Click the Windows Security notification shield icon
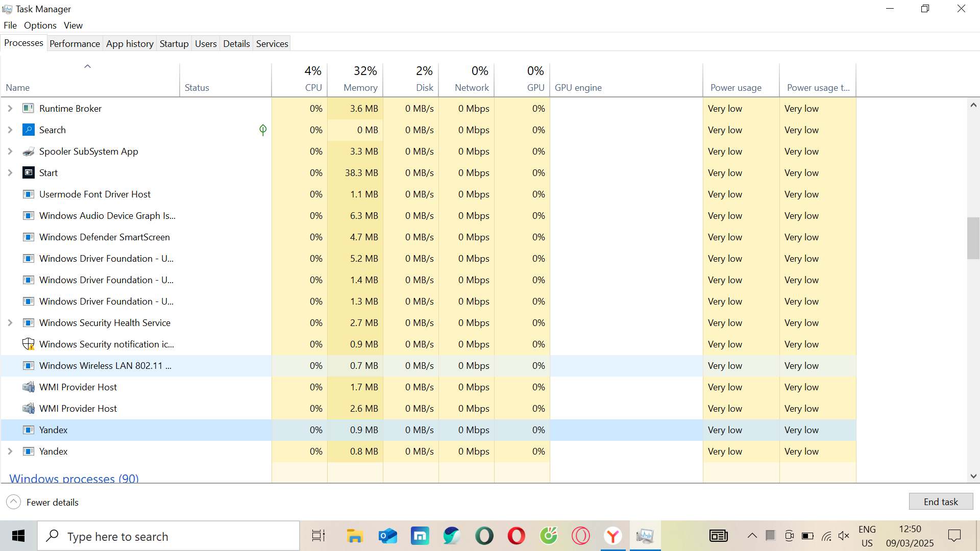The width and height of the screenshot is (980, 551). [29, 344]
